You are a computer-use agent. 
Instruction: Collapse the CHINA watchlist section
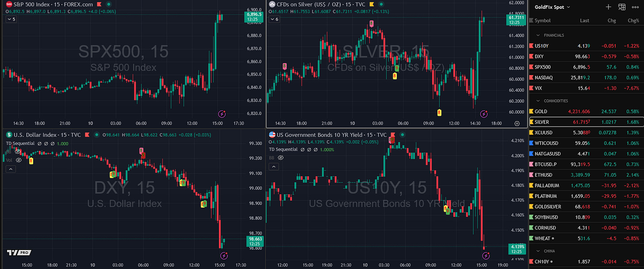pyautogui.click(x=538, y=251)
